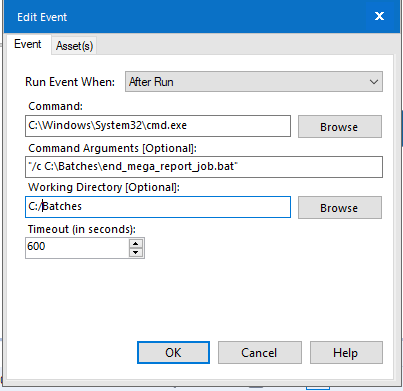
Task: Click the Working Directory [Optional] label
Action: 104,187
